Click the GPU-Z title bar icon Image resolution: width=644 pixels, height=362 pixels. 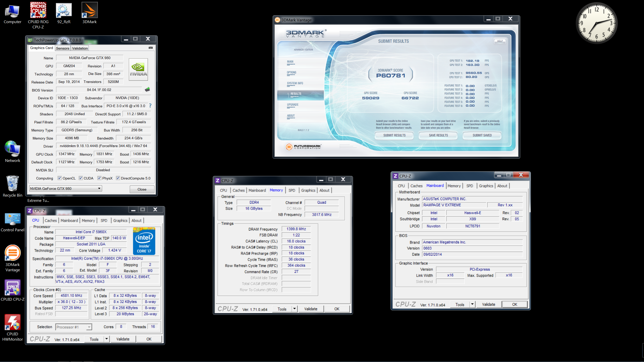tap(30, 40)
